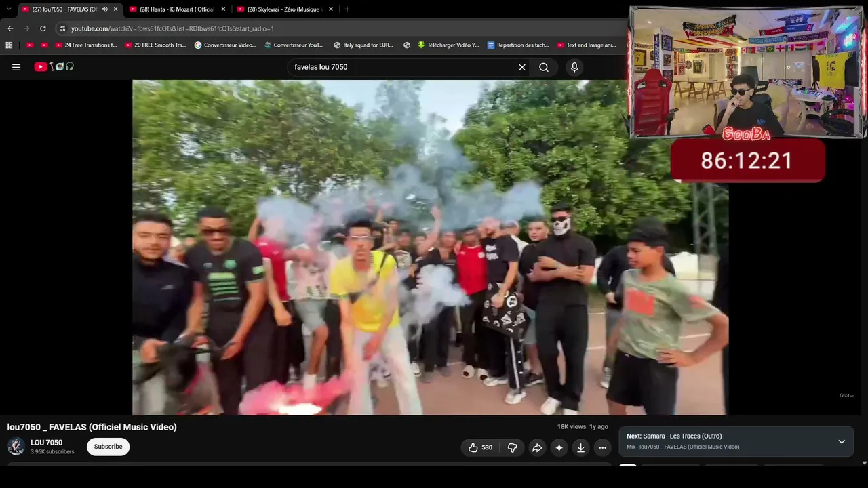Screen dimensions: 868x488
Task: Open a new browser tab
Action: [x=347, y=9]
